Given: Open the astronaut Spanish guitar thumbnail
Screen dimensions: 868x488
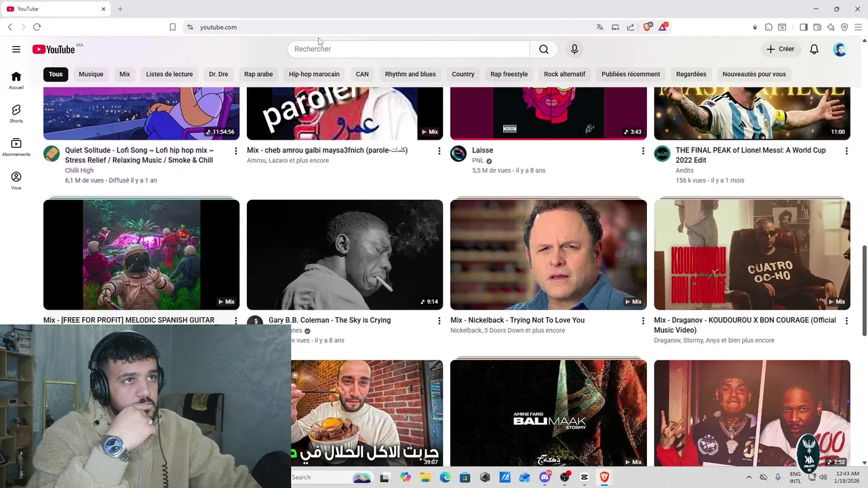Looking at the screenshot, I should (141, 255).
